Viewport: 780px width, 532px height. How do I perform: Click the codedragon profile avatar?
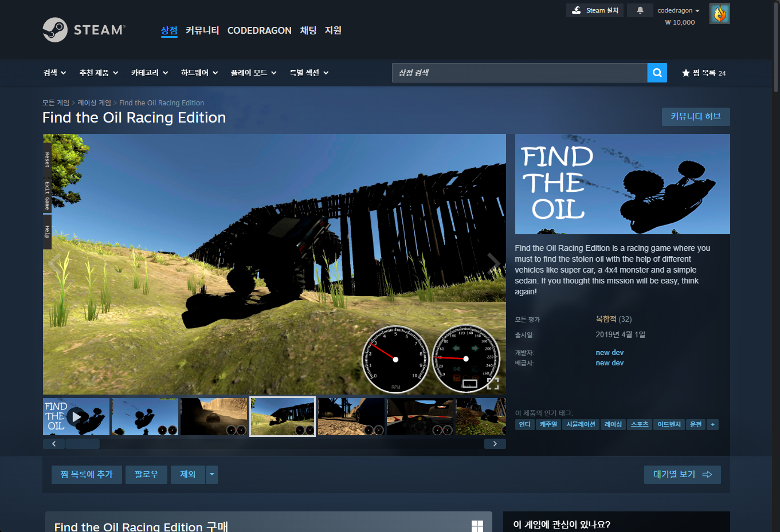719,14
